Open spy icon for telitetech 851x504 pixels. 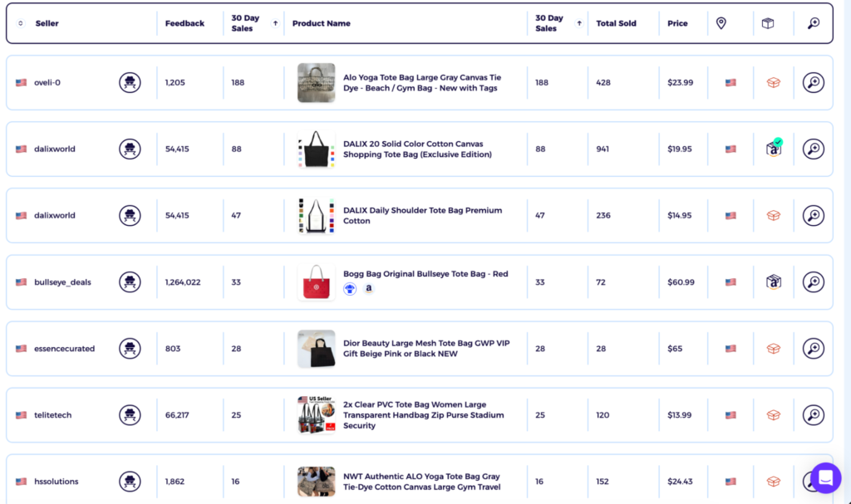tap(130, 415)
